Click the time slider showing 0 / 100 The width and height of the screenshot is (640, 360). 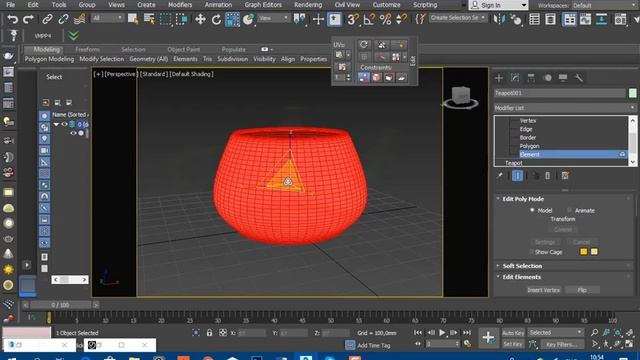pyautogui.click(x=60, y=305)
